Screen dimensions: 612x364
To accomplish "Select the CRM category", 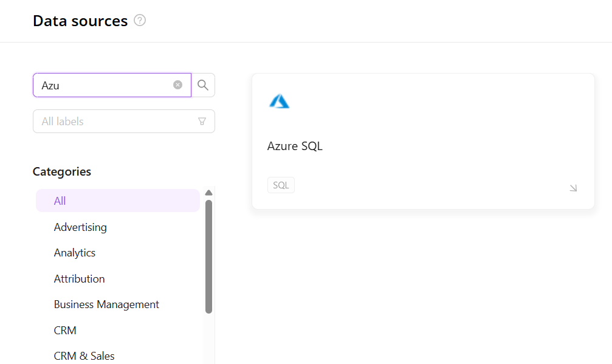I will (x=65, y=331).
